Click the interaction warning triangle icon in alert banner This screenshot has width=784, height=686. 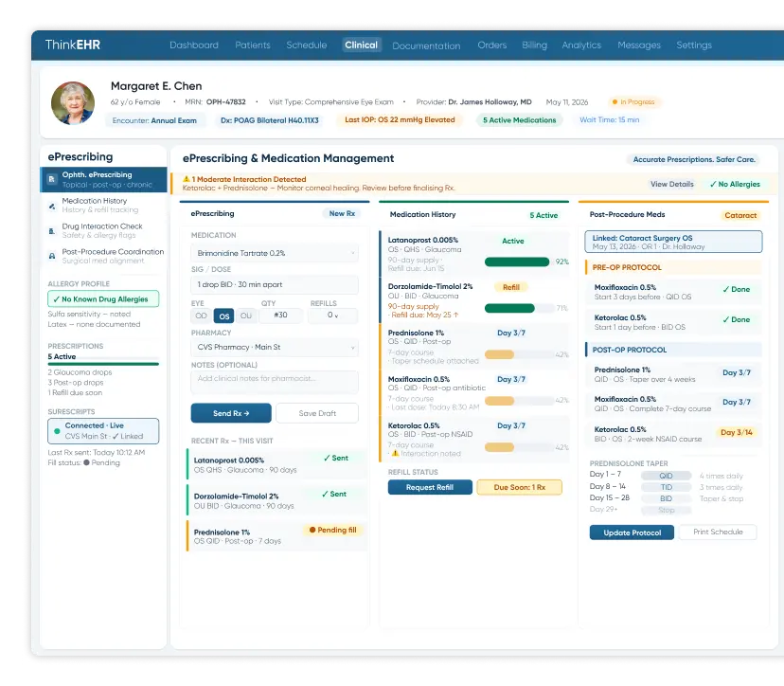click(x=186, y=179)
